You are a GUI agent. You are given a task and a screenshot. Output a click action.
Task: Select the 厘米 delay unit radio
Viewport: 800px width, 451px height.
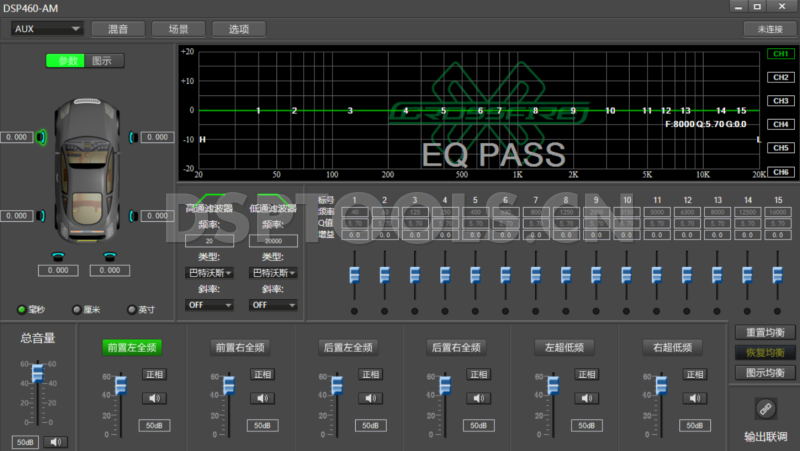pyautogui.click(x=77, y=309)
